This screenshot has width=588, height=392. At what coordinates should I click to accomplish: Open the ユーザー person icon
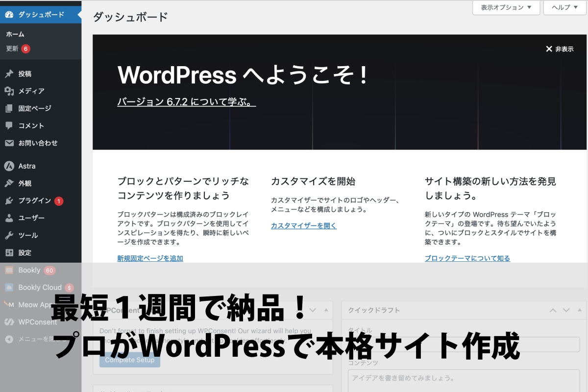9,218
